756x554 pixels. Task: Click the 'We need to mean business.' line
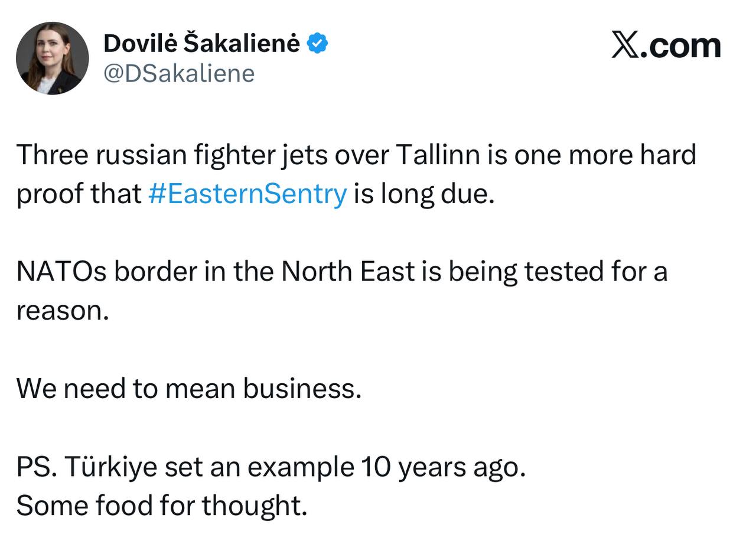click(188, 388)
